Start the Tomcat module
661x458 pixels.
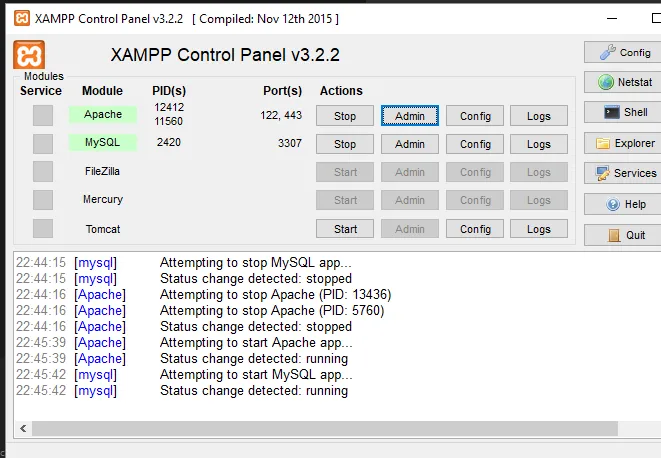tap(345, 229)
